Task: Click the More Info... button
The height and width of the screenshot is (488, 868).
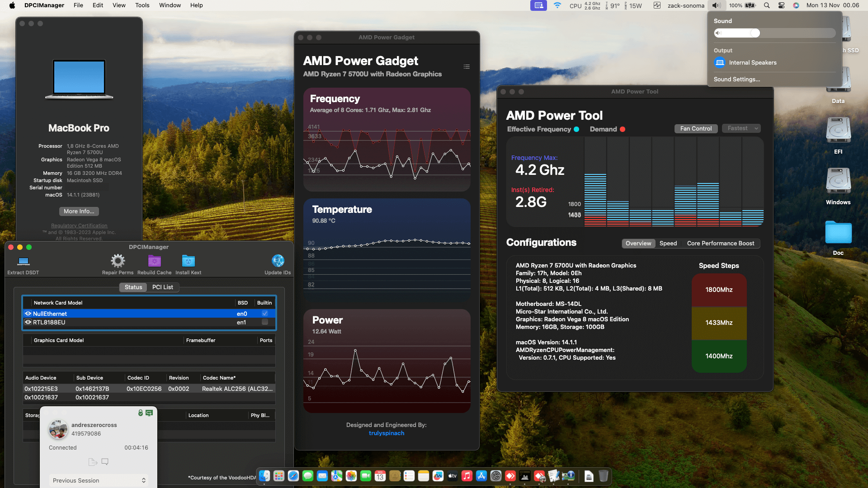Action: tap(79, 211)
